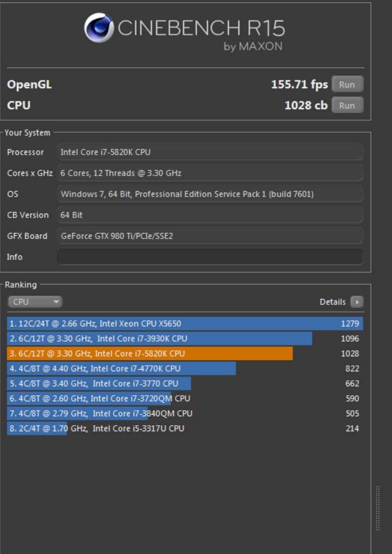Select the i7-4770K ranking entry
The width and height of the screenshot is (392, 554).
point(121,368)
